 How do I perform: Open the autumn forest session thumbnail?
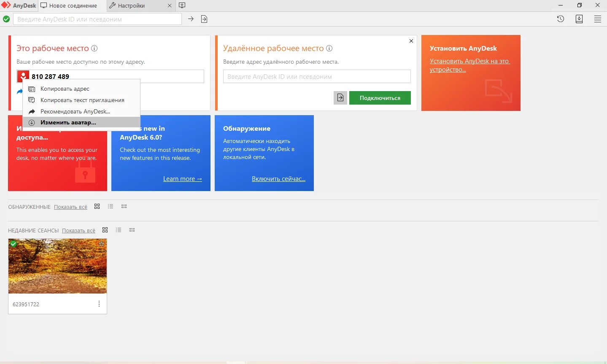coord(58,266)
